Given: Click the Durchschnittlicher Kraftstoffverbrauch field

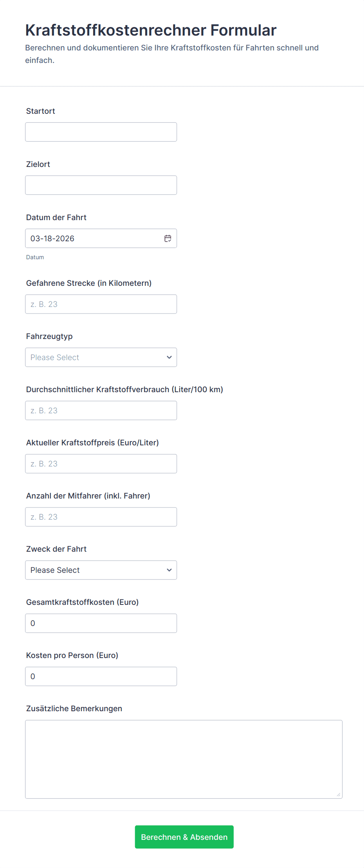Looking at the screenshot, I should pyautogui.click(x=101, y=411).
